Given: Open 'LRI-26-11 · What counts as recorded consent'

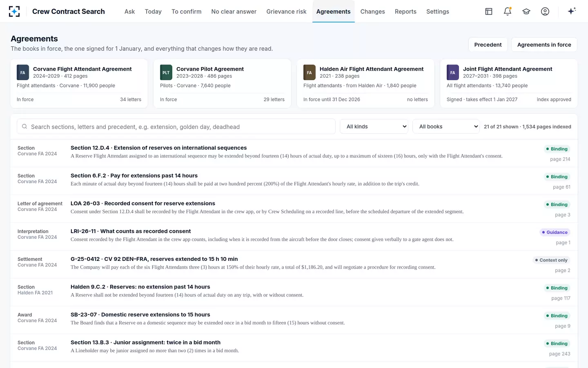Looking at the screenshot, I should (x=131, y=231).
